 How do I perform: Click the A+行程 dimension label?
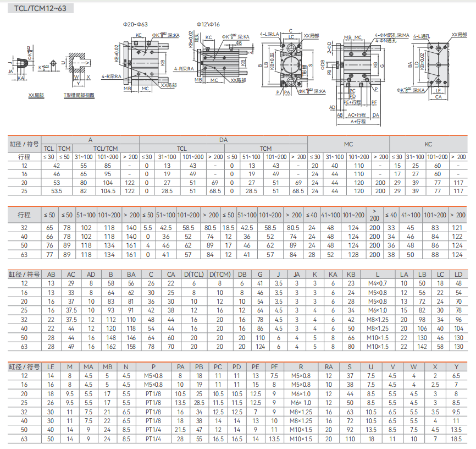(x=357, y=121)
